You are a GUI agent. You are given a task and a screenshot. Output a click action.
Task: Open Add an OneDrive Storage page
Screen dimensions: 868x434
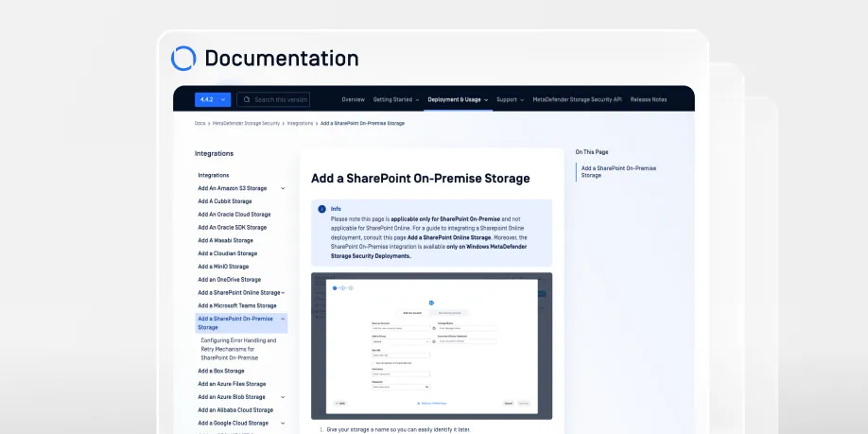click(x=229, y=280)
